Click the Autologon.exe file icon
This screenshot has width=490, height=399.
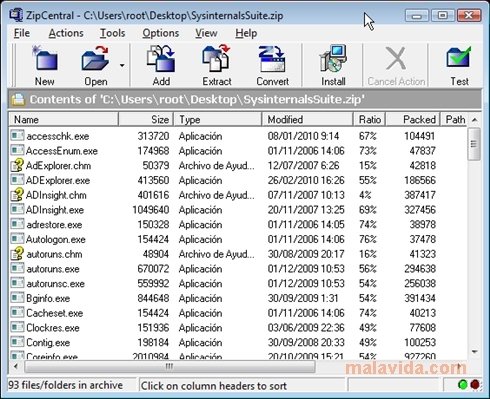pos(17,239)
